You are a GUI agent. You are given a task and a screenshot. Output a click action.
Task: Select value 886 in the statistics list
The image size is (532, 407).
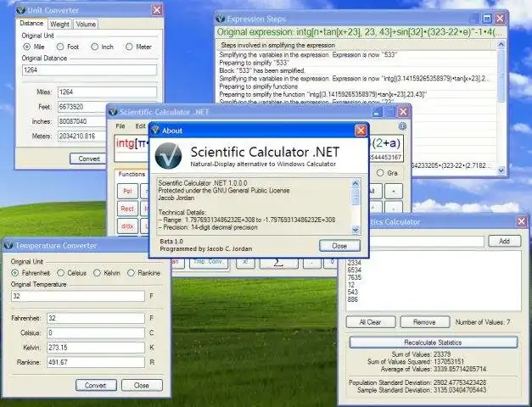(352, 299)
